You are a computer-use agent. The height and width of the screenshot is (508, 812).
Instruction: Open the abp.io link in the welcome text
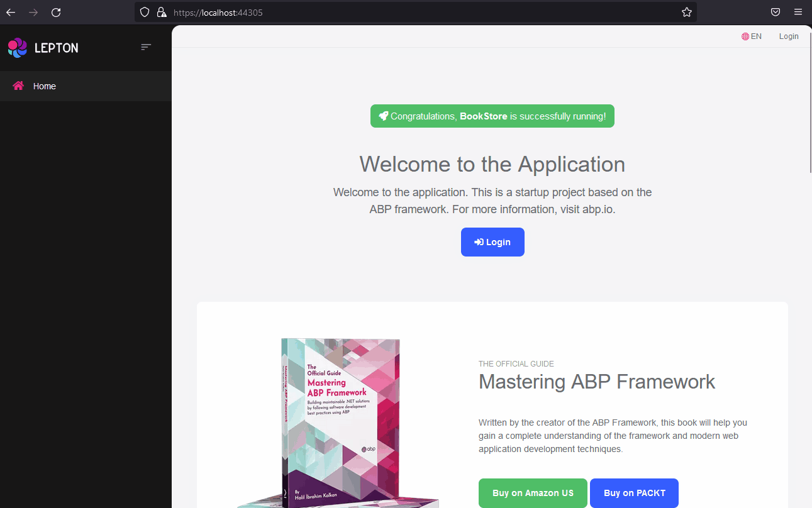coord(598,209)
